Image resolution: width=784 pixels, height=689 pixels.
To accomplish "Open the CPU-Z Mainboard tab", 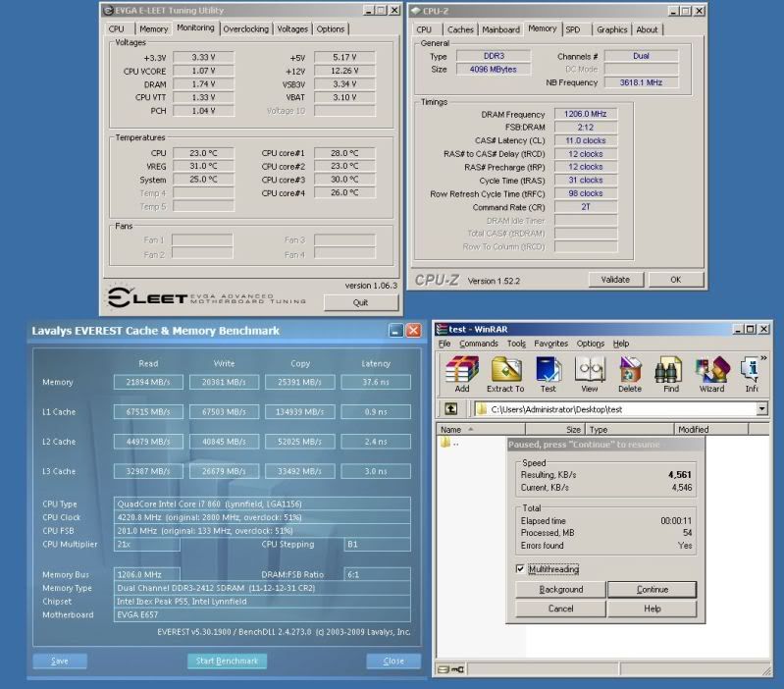I will [x=501, y=30].
